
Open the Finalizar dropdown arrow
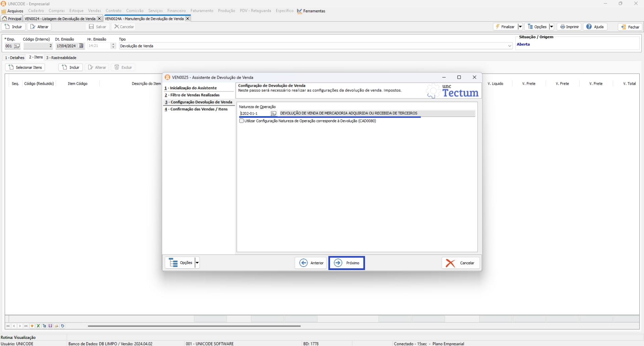click(x=520, y=27)
